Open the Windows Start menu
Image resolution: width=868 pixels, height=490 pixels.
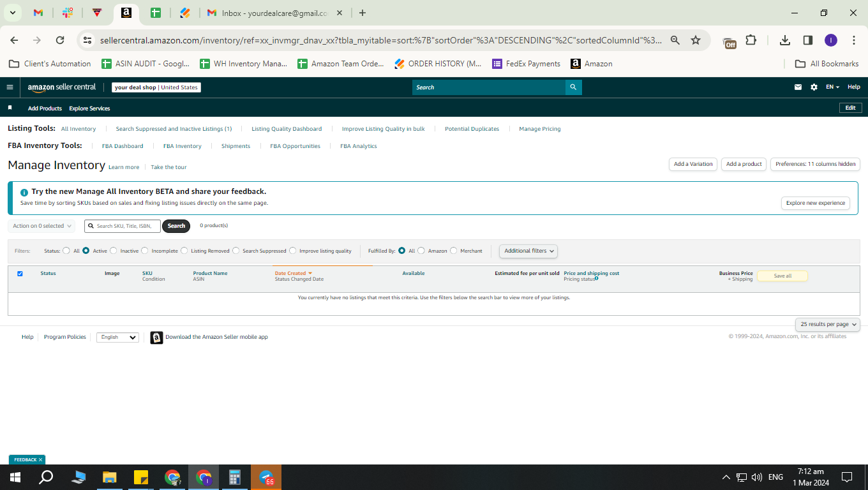pos(15,477)
